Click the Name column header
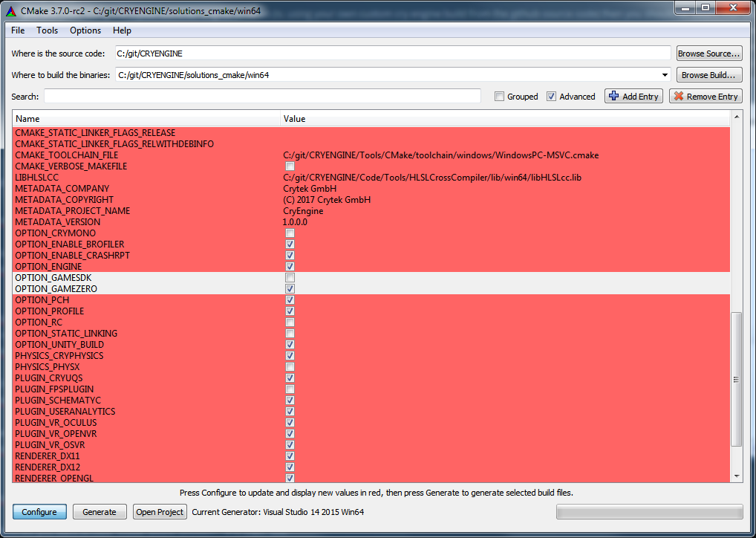 coord(146,119)
